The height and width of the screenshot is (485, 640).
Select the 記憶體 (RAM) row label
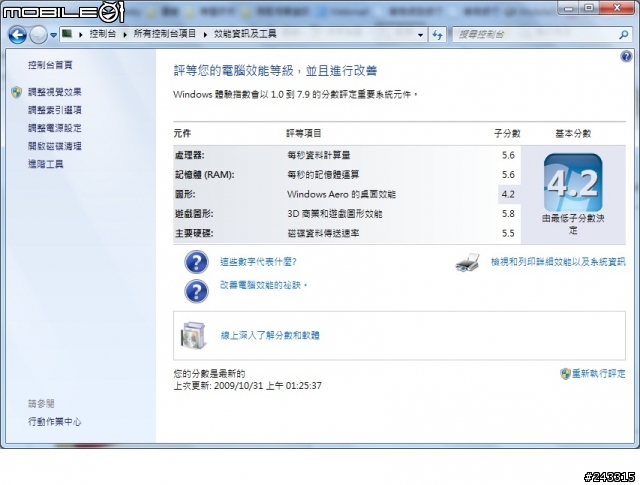[204, 175]
